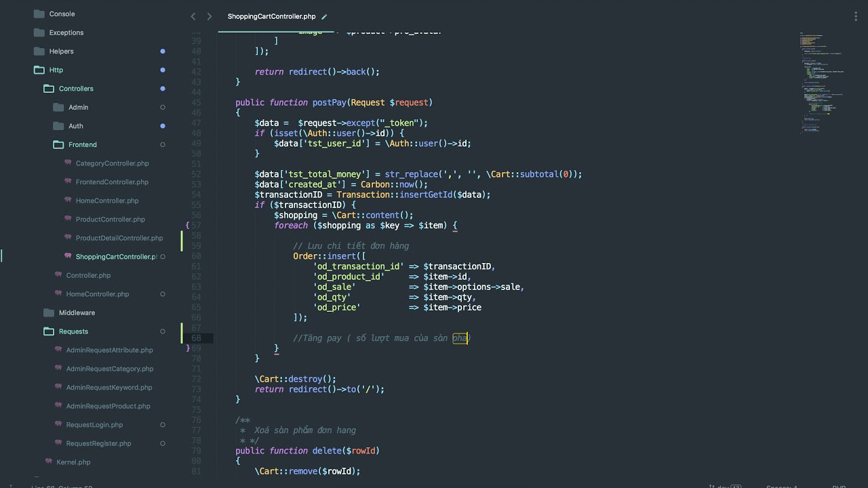Click the 'od_product_id' array key
Viewport: 868px width, 488px height.
pyautogui.click(x=349, y=277)
